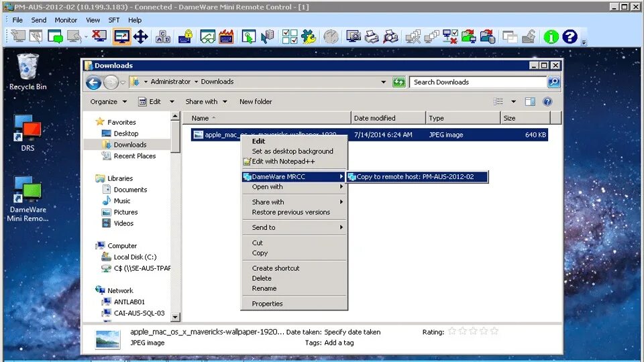Click the keyboard with padlock icon

(x=186, y=37)
